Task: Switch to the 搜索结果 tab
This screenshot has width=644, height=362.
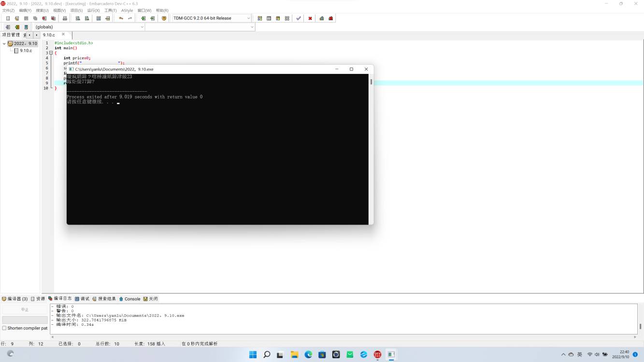Action: [x=104, y=299]
